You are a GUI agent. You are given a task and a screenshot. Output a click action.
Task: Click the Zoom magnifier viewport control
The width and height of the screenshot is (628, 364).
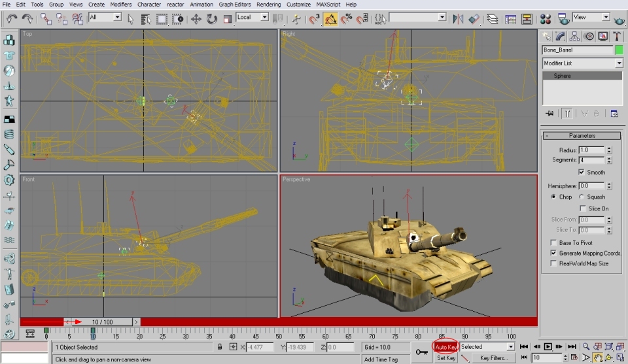pos(586,346)
